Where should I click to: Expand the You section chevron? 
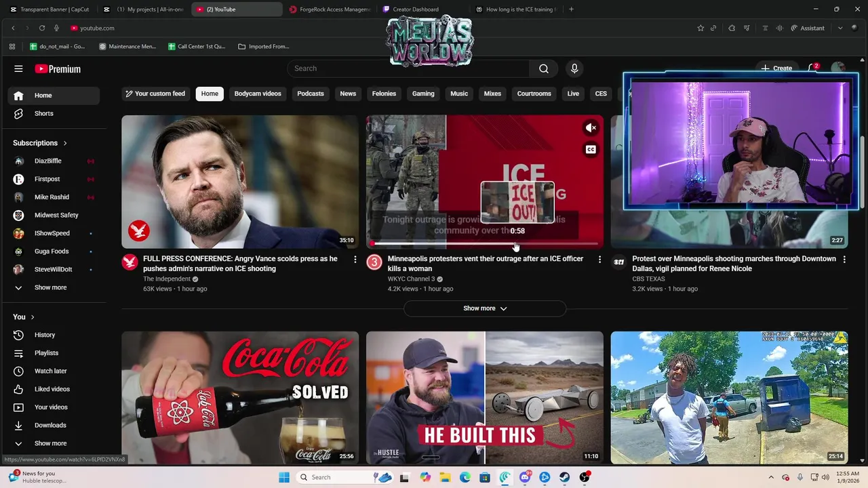32,317
